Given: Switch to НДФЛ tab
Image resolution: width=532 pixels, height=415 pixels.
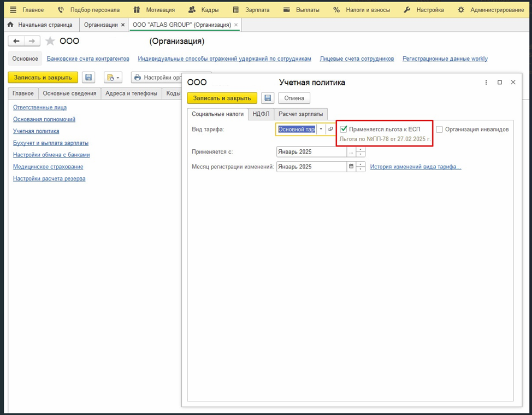Looking at the screenshot, I should 261,114.
